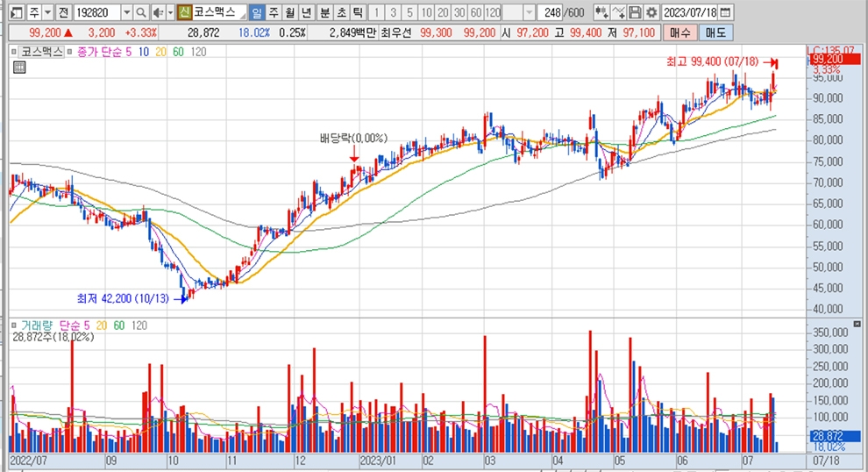
Task: Open the 주 market type dropdown
Action: [x=46, y=13]
